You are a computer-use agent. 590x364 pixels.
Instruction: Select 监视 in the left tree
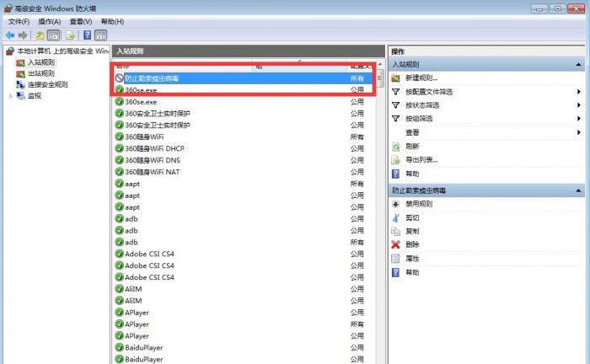tap(35, 95)
